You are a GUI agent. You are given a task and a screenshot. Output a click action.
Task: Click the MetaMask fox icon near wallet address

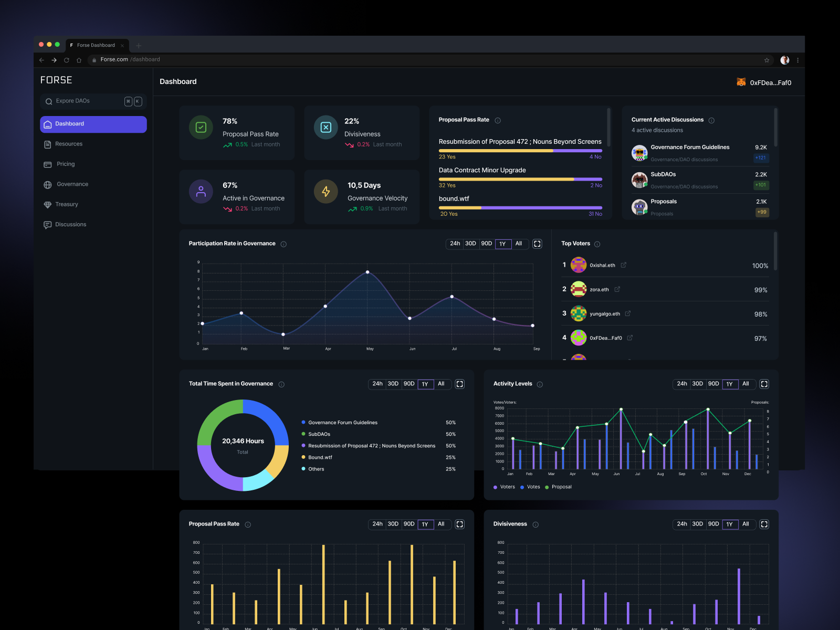point(741,82)
